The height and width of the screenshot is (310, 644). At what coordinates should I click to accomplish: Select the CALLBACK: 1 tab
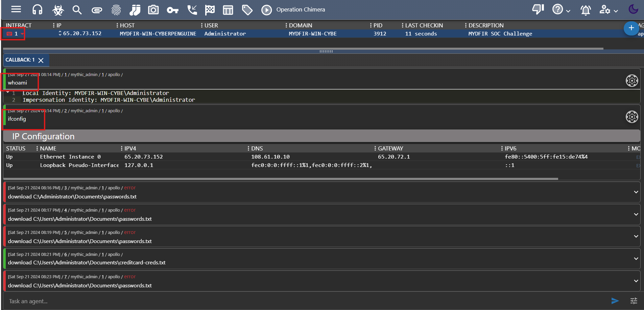coord(20,60)
